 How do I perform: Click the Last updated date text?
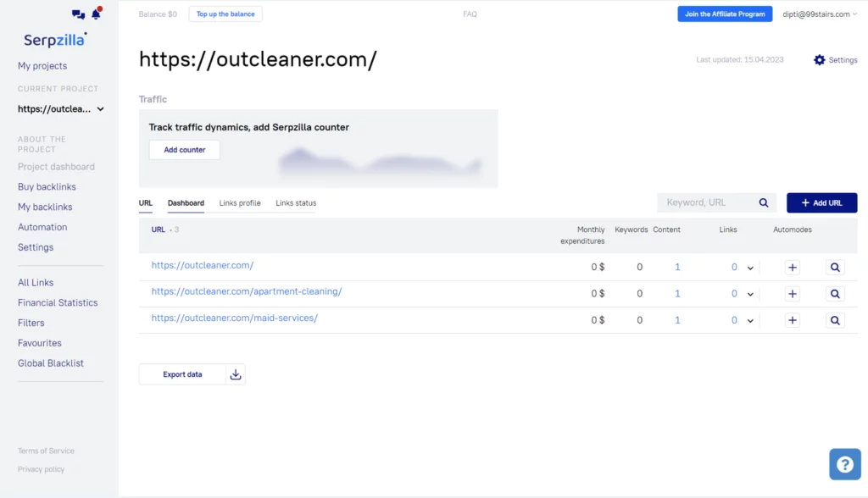pos(739,60)
